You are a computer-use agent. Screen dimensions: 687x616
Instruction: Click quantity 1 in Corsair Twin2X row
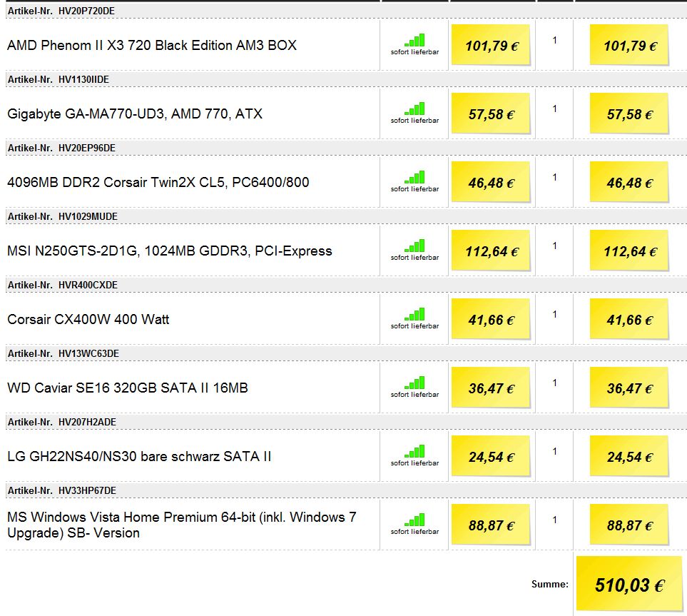555,177
